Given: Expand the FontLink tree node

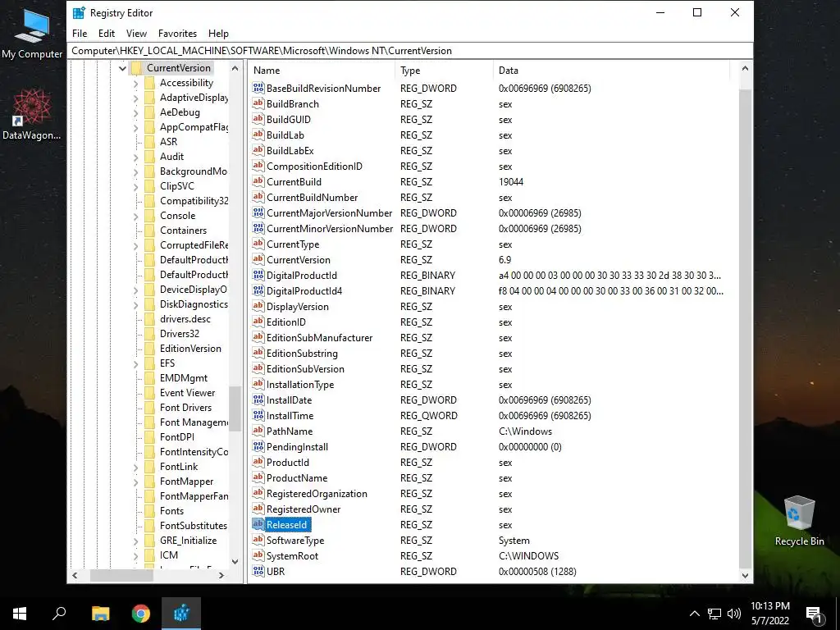Looking at the screenshot, I should (x=135, y=467).
